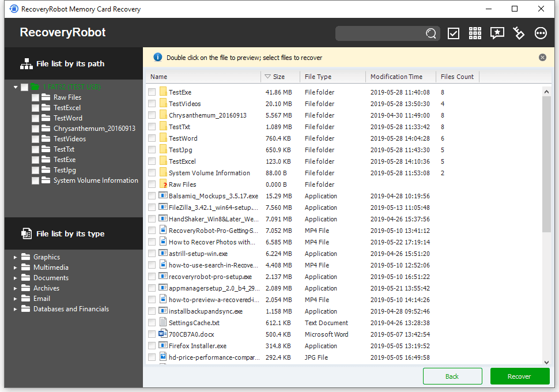Dismiss the yellow info tip bar

542,58
